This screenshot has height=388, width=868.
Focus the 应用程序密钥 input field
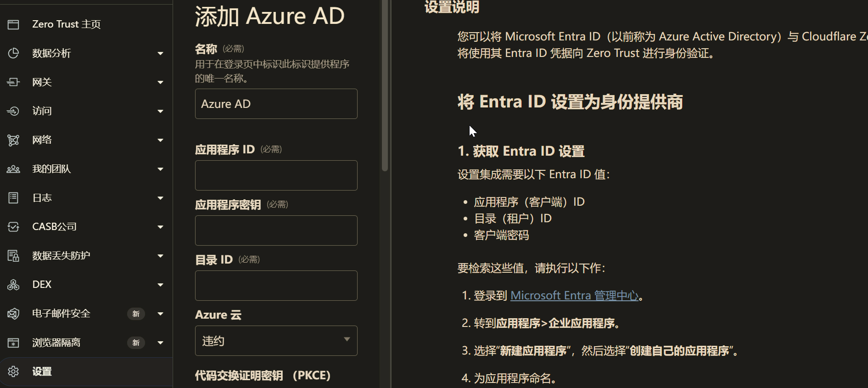point(276,231)
